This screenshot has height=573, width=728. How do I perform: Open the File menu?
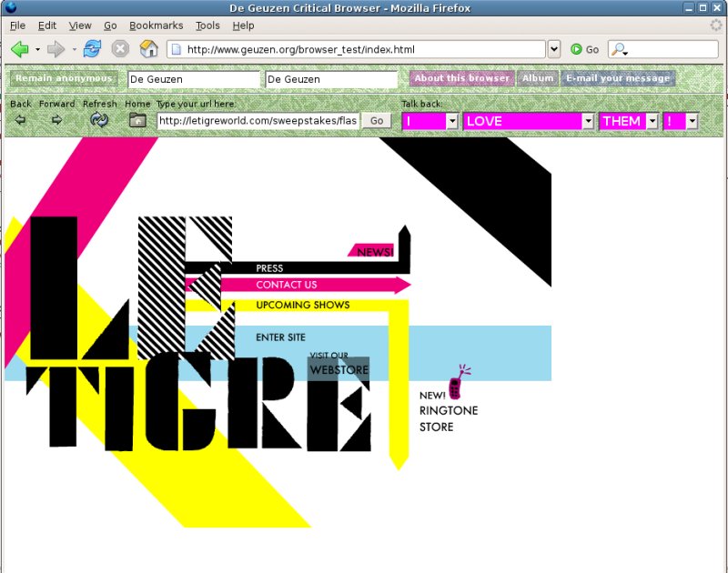(x=17, y=25)
